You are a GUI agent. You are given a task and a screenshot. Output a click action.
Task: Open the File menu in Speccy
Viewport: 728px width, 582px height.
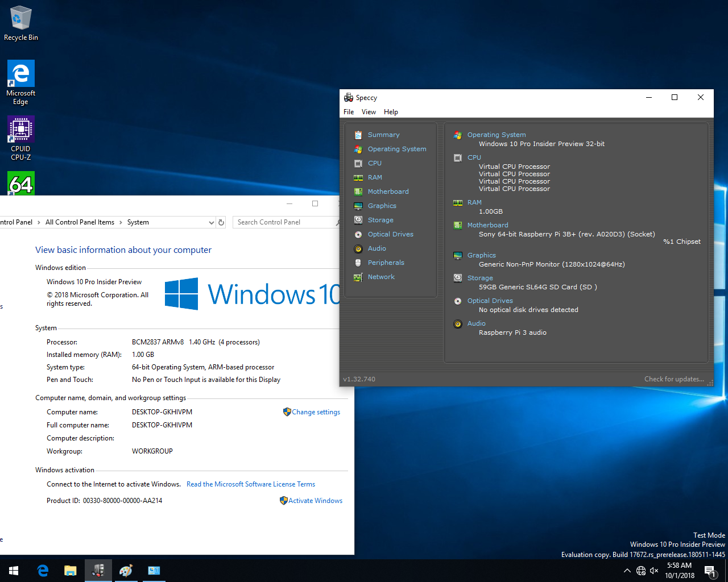[x=349, y=112]
